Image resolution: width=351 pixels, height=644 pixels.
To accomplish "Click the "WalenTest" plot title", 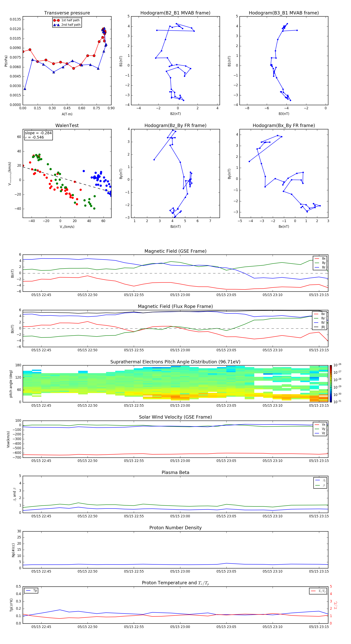I will click(x=67, y=125).
